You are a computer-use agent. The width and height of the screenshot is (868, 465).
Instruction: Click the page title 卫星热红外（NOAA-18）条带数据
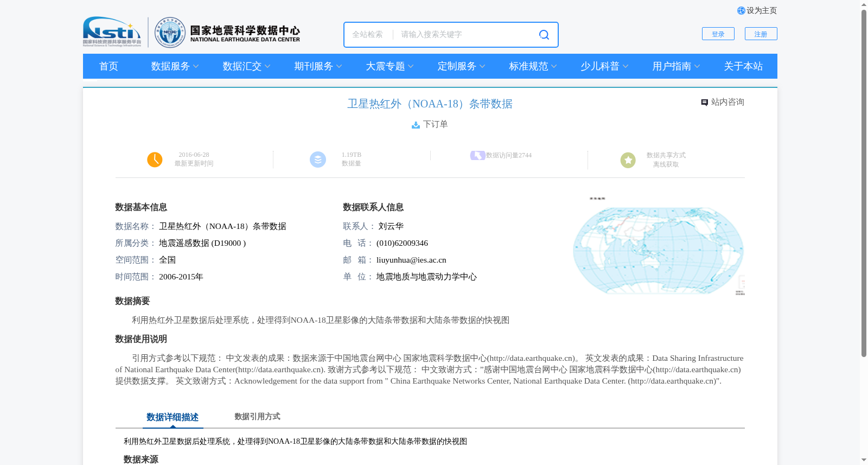pyautogui.click(x=430, y=104)
